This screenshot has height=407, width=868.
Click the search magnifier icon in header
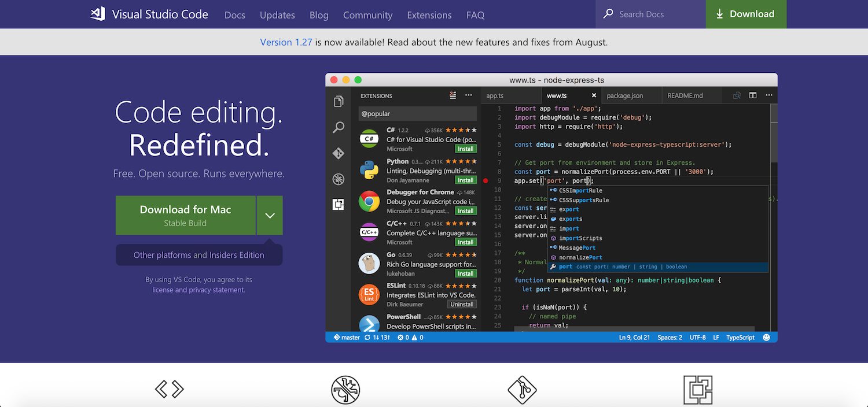[x=608, y=14]
